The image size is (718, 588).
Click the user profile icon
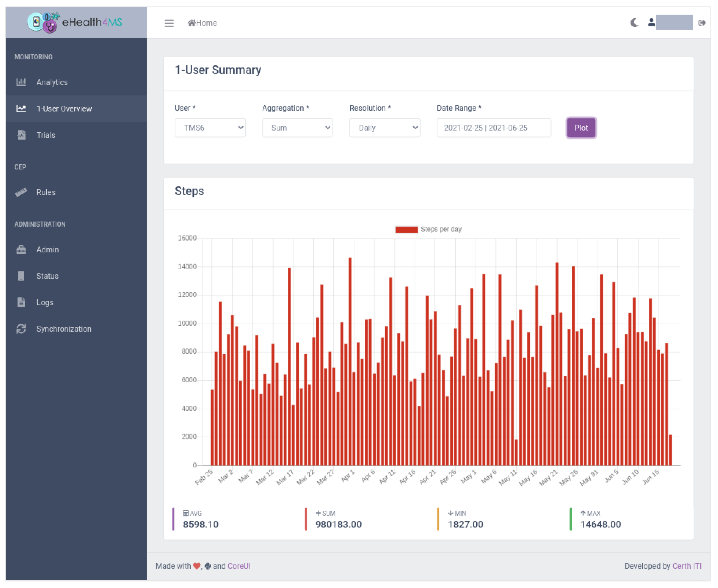click(651, 22)
